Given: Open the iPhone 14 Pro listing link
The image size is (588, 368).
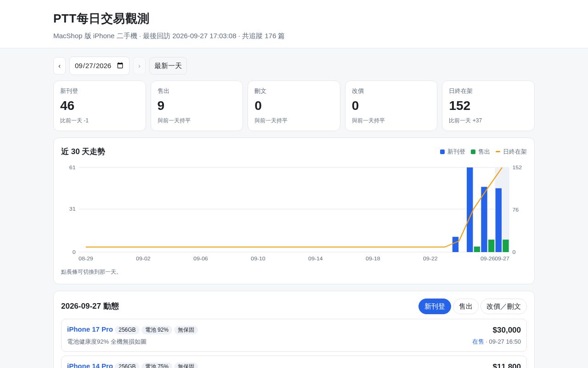Looking at the screenshot, I should click(90, 366).
